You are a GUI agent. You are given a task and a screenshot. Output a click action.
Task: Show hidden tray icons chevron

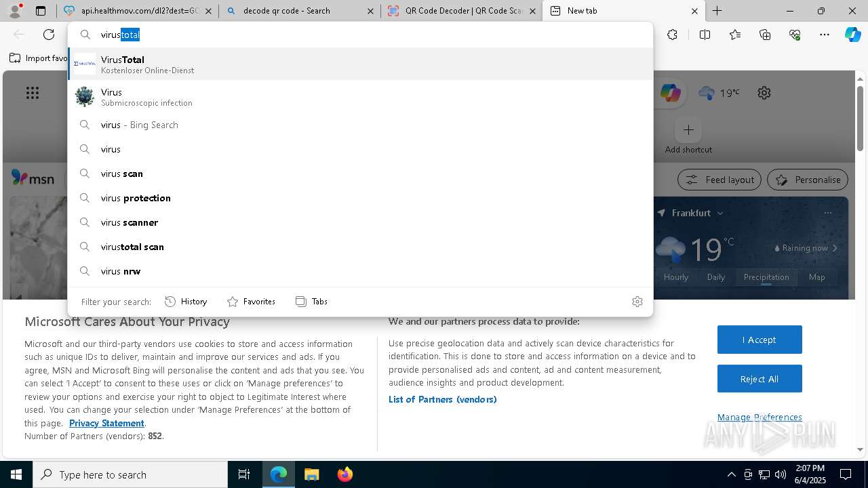731,474
